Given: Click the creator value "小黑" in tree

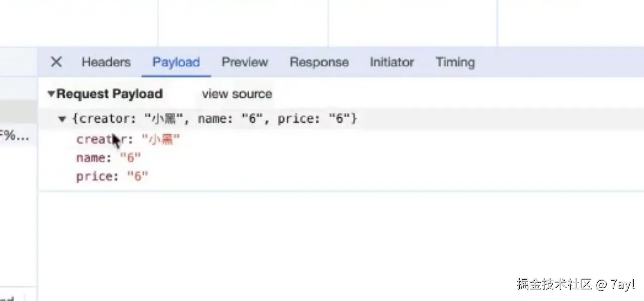Looking at the screenshot, I should (x=161, y=139).
